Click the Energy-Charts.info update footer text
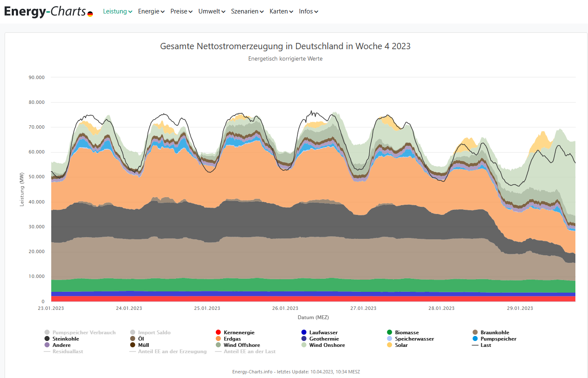 (296, 372)
